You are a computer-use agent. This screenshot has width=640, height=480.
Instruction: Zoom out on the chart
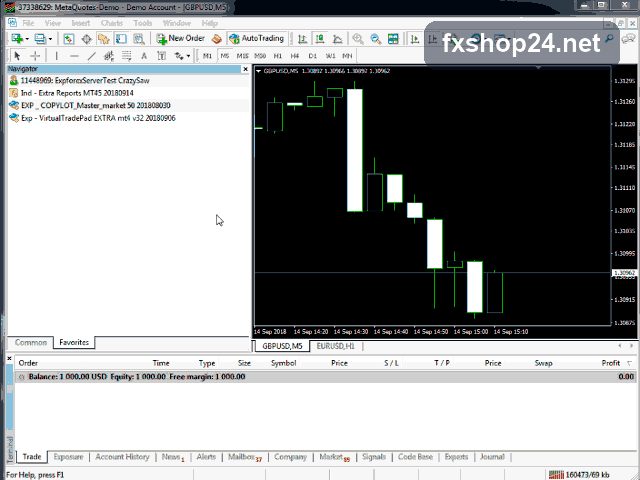[376, 39]
